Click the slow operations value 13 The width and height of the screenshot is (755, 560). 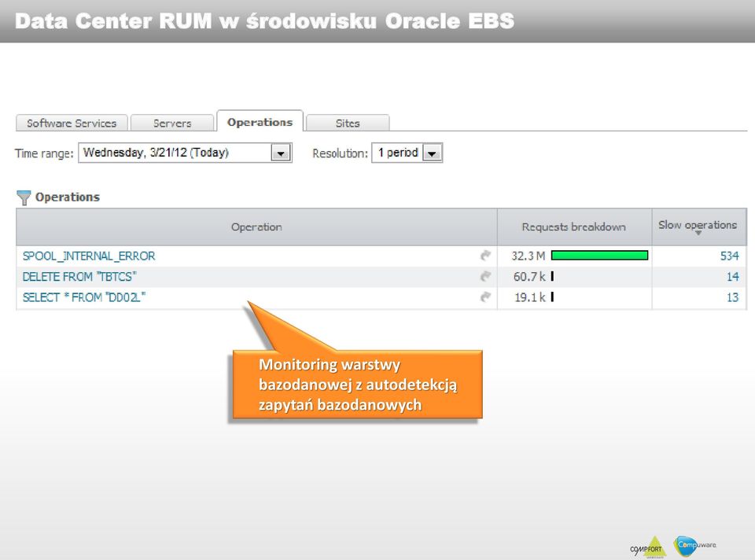pos(733,297)
